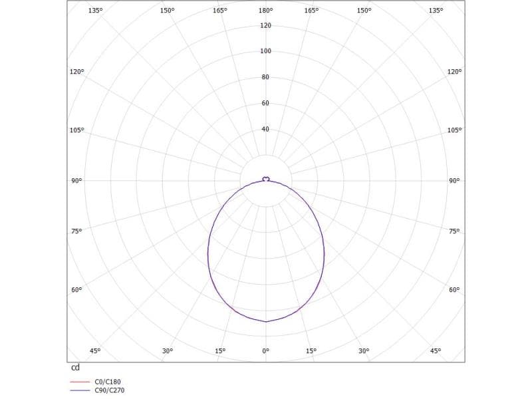Select the right-side 75° angle label
The image size is (532, 399).
point(454,231)
